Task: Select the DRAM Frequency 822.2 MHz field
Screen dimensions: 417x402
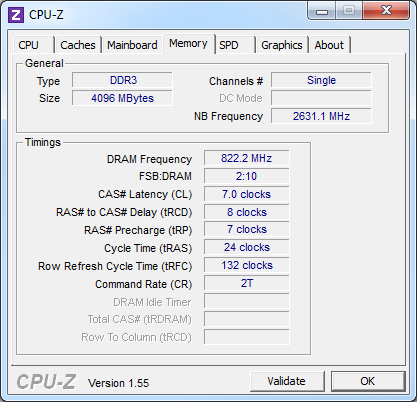Action: point(247,158)
